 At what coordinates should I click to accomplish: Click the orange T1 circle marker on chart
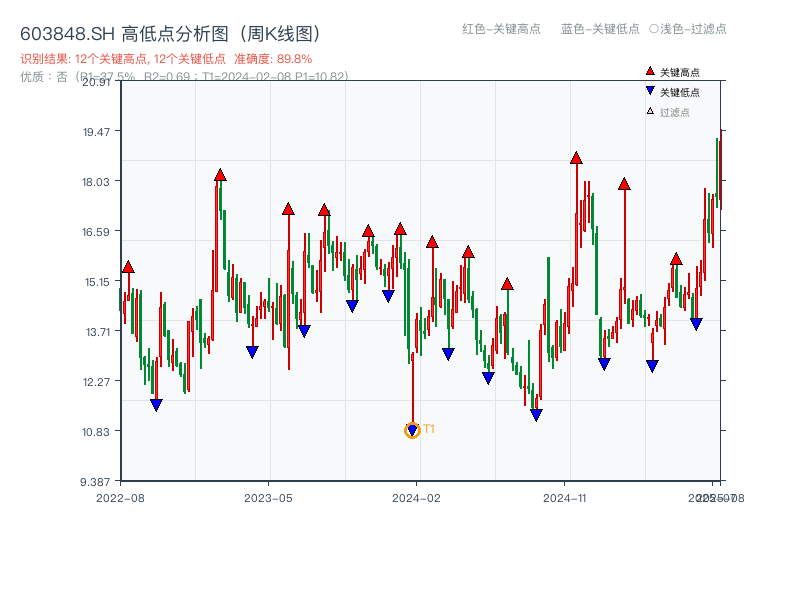pos(412,430)
